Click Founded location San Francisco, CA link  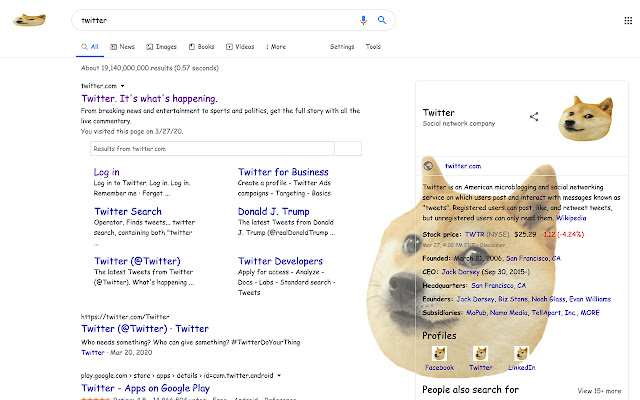coord(533,258)
